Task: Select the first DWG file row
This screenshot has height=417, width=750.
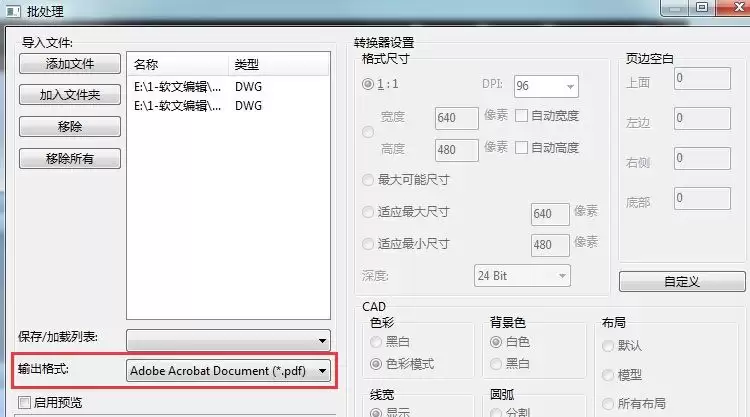Action: pyautogui.click(x=228, y=87)
